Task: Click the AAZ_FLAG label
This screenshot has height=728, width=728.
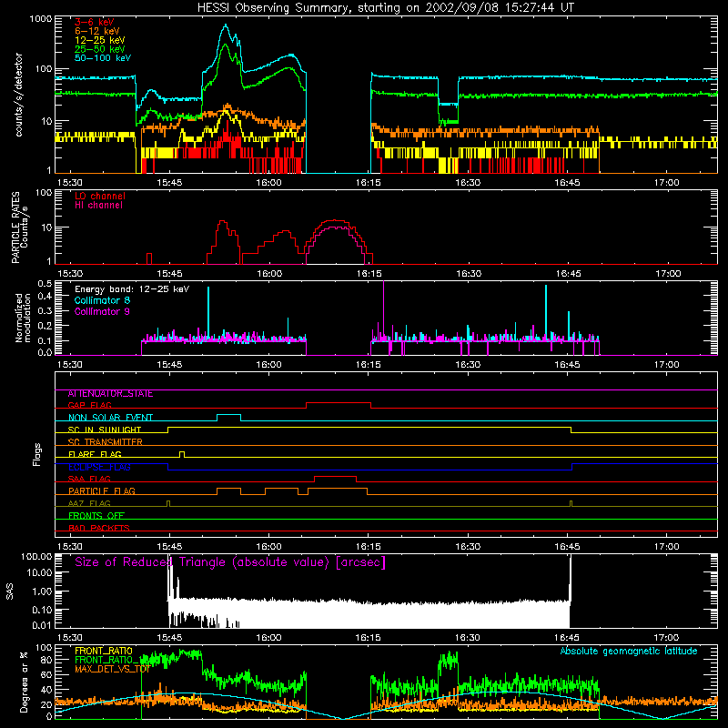Action: [89, 504]
